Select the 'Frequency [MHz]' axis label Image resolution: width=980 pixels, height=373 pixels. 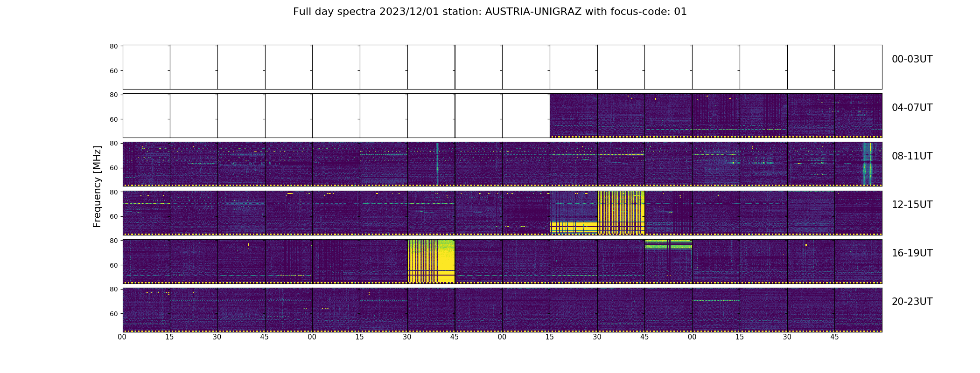tap(97, 186)
